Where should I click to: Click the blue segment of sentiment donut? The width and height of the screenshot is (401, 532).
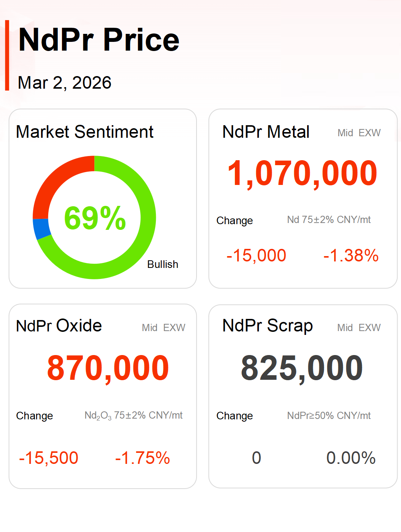pos(41,228)
